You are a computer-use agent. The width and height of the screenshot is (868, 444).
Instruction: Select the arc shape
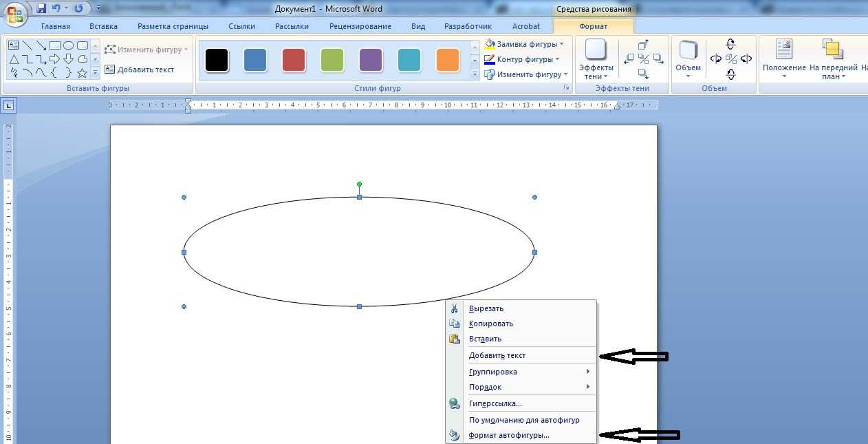point(28,72)
